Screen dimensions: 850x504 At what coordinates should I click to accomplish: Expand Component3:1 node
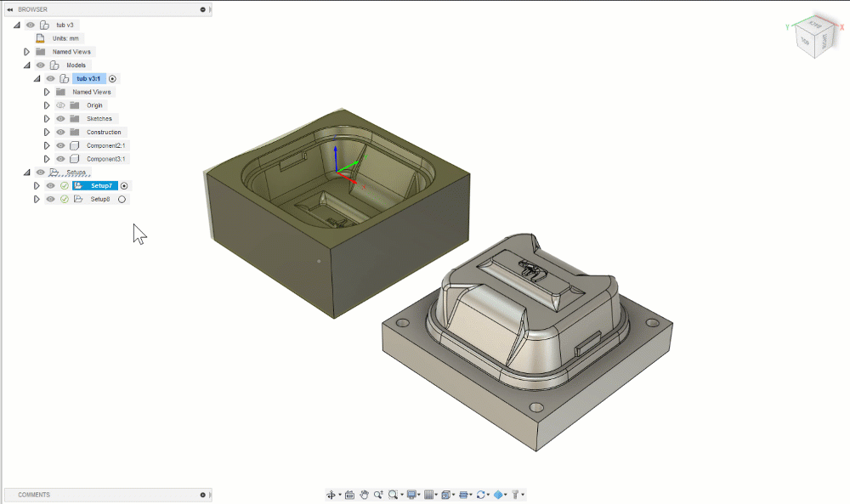pos(47,159)
